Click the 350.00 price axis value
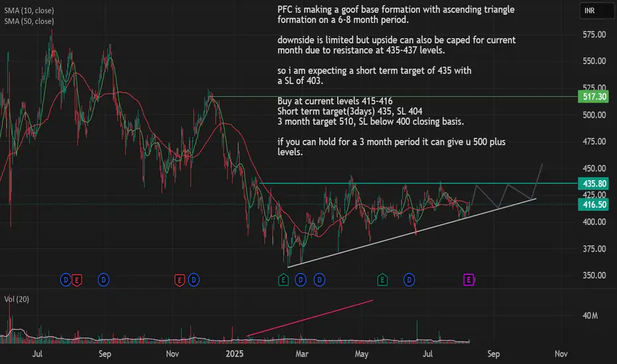This screenshot has height=364, width=617. (x=594, y=275)
